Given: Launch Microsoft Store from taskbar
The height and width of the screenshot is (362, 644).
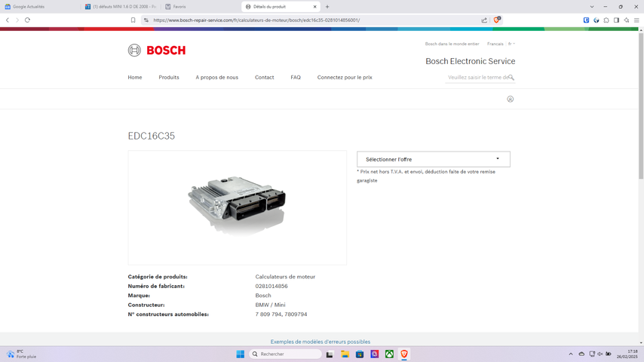Looking at the screenshot, I should click(360, 354).
